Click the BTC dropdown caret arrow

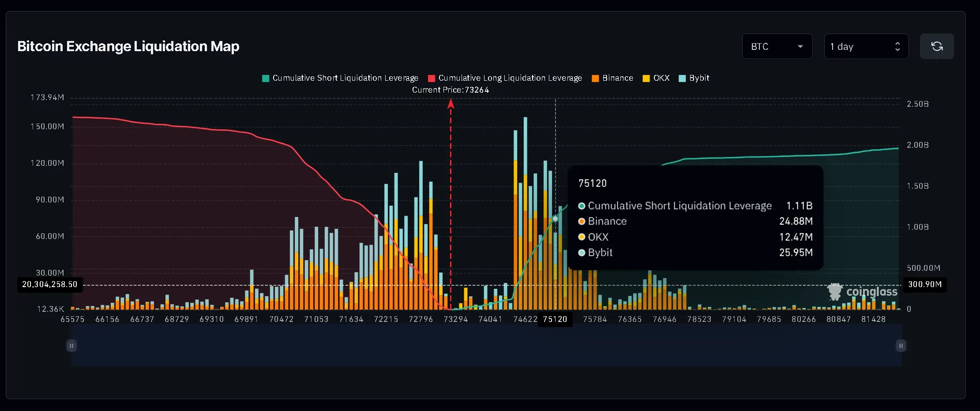pos(800,46)
